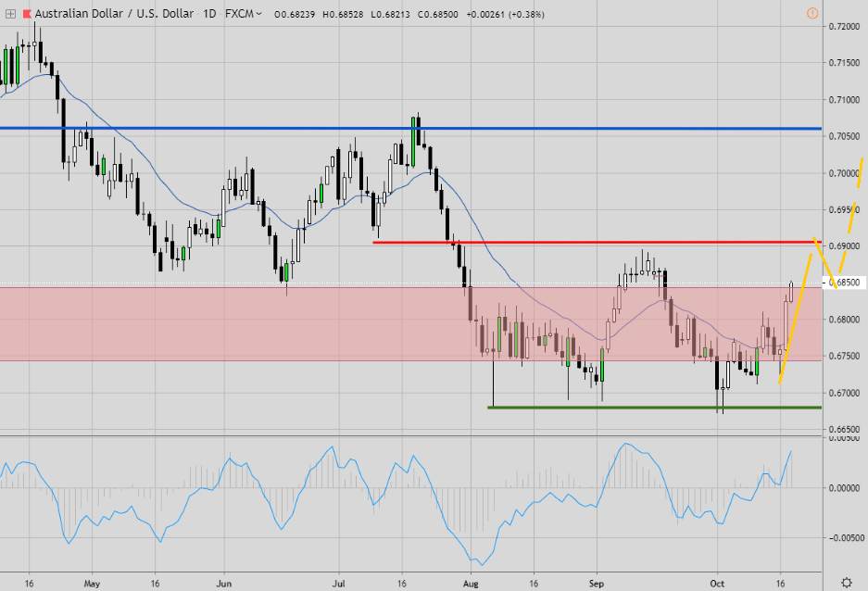The height and width of the screenshot is (591, 868).
Task: Click the plus box icon beside the symbol name
Action: click(x=10, y=14)
